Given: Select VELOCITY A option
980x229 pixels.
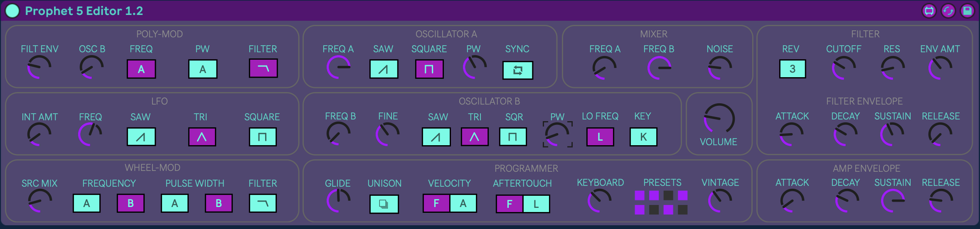Looking at the screenshot, I should coord(463,203).
